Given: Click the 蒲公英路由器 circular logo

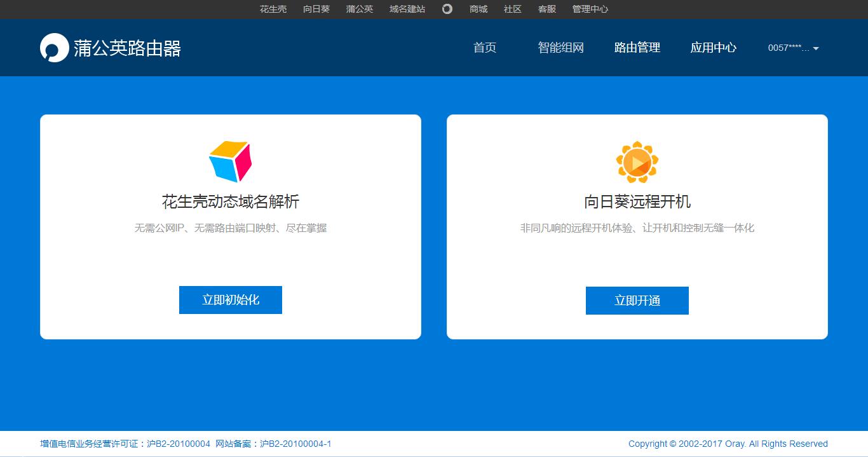Looking at the screenshot, I should pyautogui.click(x=55, y=47).
